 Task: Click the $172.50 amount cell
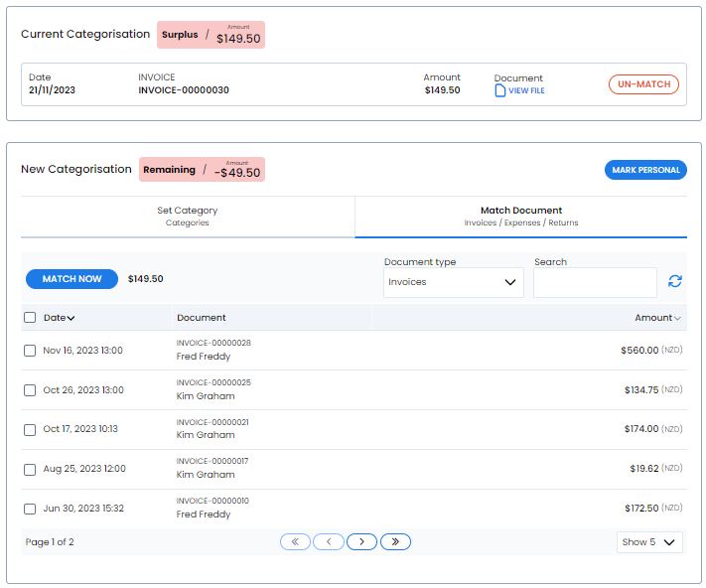click(x=641, y=508)
